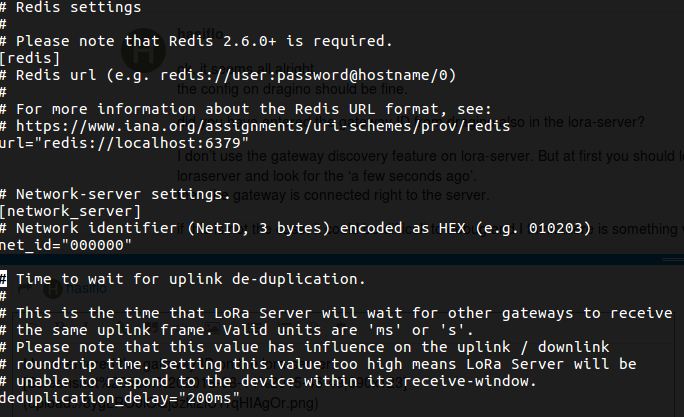
Task: Open the iana.org redis uri-schemes URL
Action: [x=263, y=126]
